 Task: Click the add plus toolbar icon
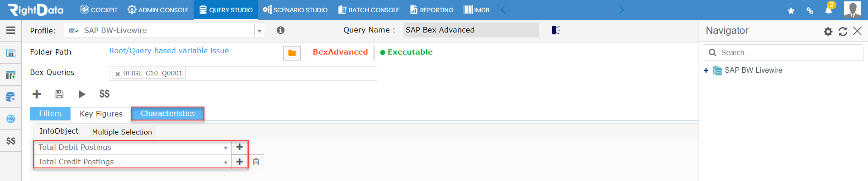(37, 94)
